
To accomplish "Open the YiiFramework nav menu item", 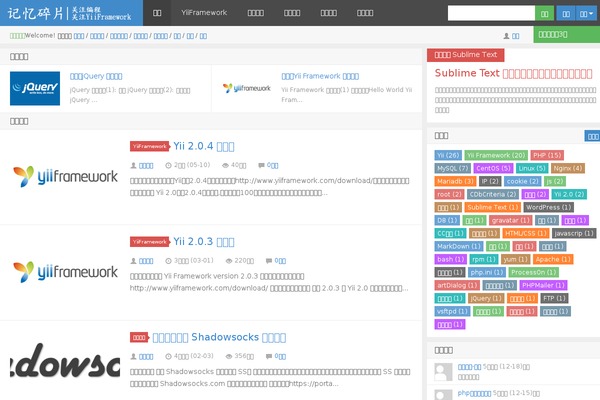I will 204,13.
